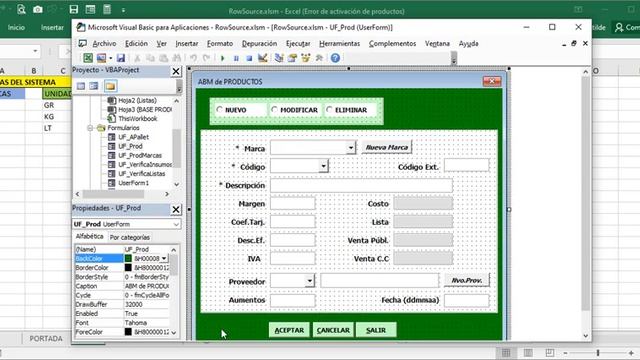The width and height of the screenshot is (640, 360).
Task: Open the UF_Prod UserForm object dropdown
Action: click(x=176, y=224)
